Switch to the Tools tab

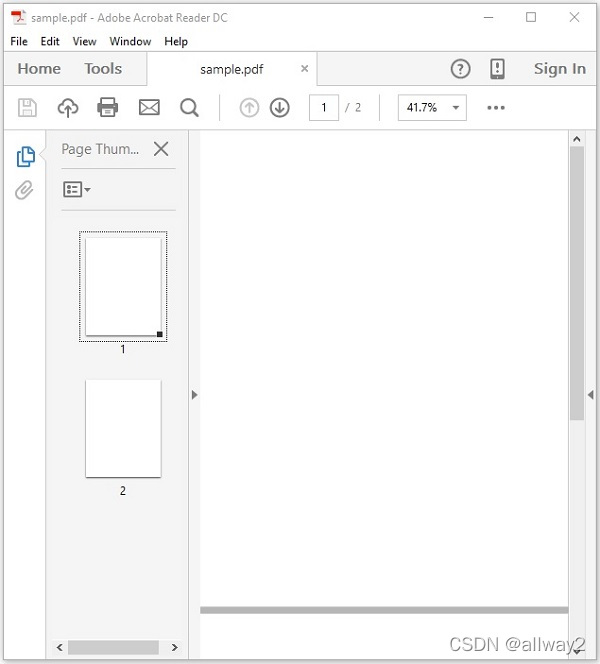pyautogui.click(x=103, y=69)
